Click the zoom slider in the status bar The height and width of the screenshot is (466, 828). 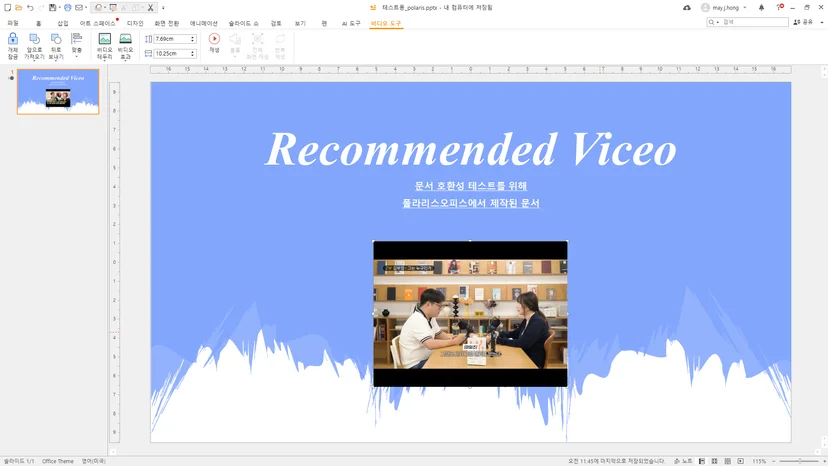point(799,461)
